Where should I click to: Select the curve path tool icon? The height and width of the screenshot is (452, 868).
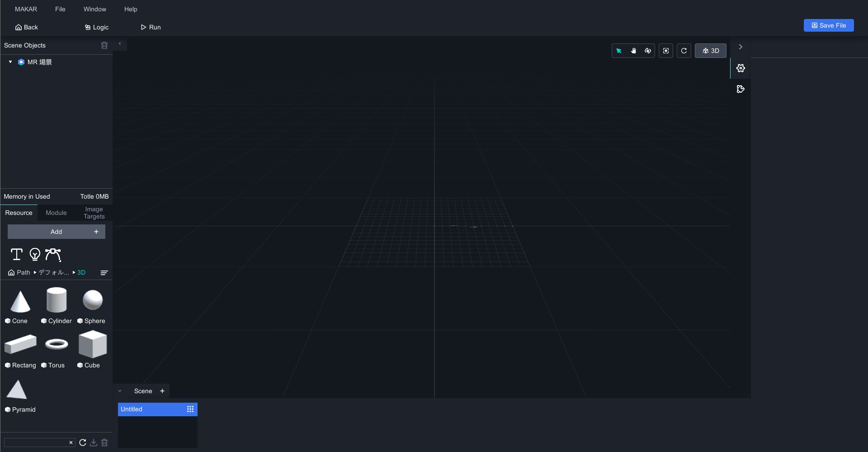(x=53, y=254)
